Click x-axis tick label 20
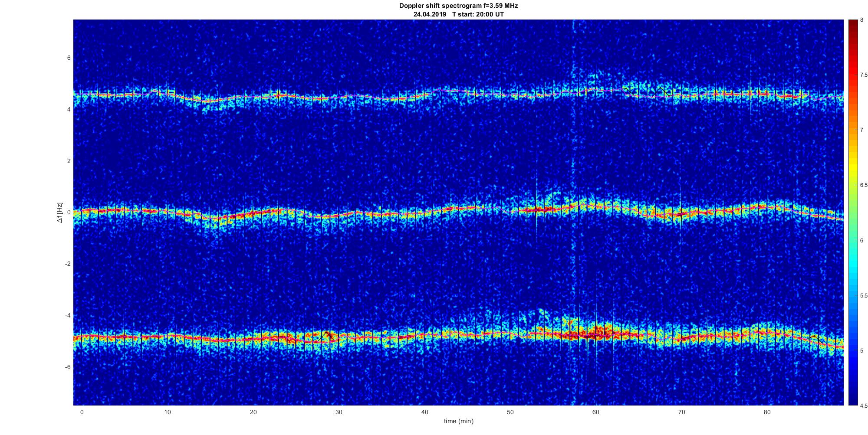This screenshot has width=868, height=435. tap(253, 412)
